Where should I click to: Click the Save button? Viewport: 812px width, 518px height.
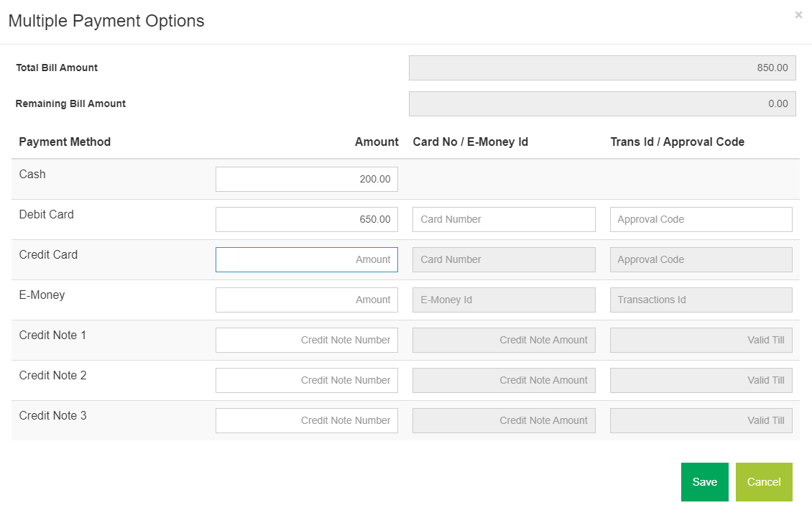click(x=704, y=482)
